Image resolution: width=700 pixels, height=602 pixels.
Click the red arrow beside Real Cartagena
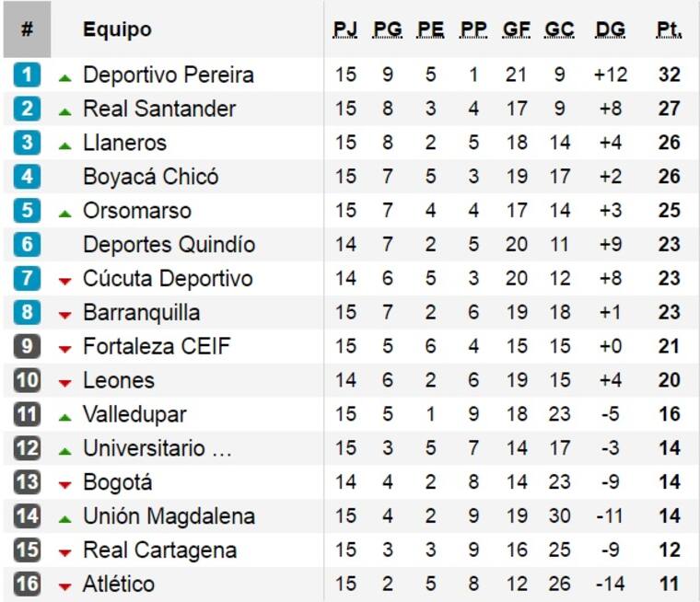[64, 553]
